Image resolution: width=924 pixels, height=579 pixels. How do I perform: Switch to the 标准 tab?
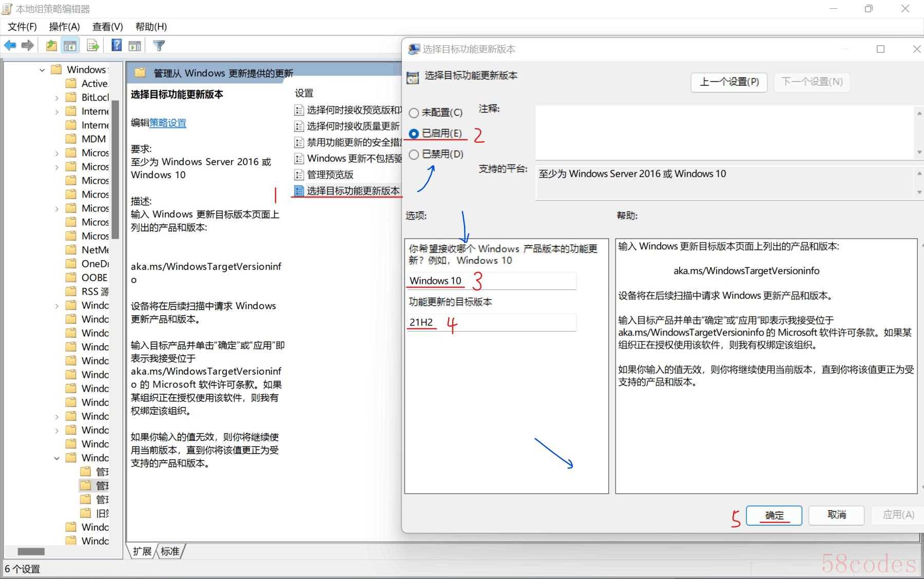170,551
